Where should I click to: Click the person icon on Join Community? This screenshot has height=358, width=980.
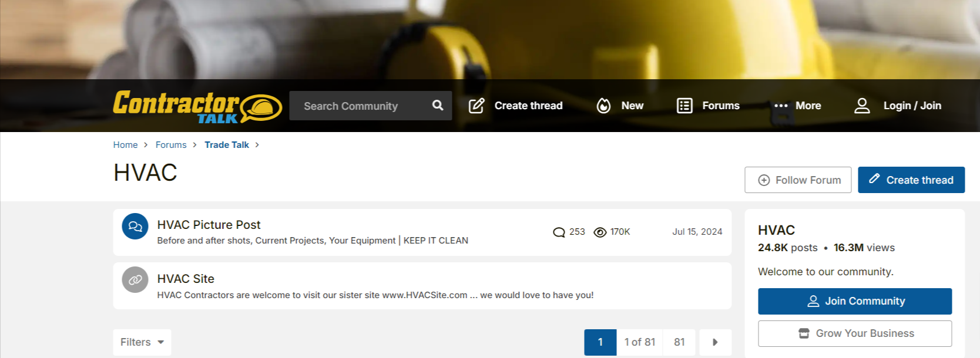813,301
